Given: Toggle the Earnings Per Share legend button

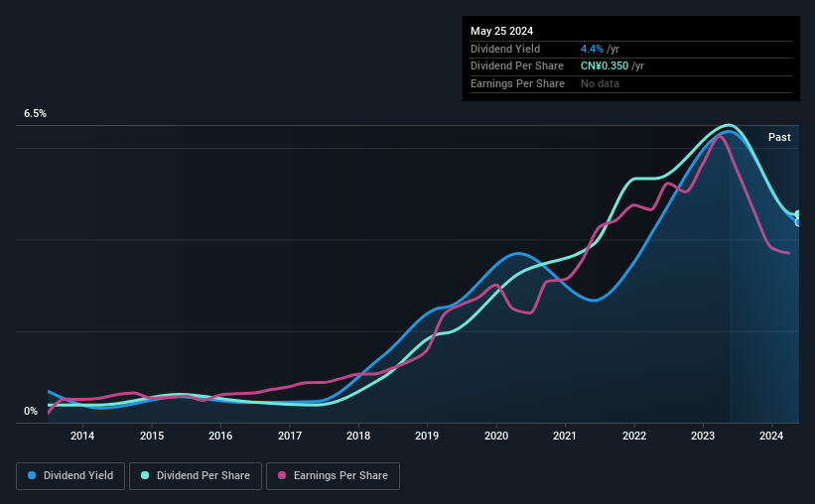Looking at the screenshot, I should point(333,476).
